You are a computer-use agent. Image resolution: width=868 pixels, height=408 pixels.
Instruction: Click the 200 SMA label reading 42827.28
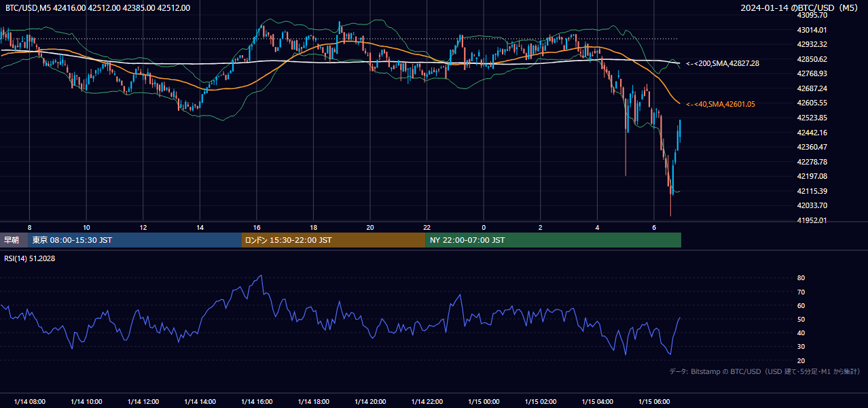[723, 63]
